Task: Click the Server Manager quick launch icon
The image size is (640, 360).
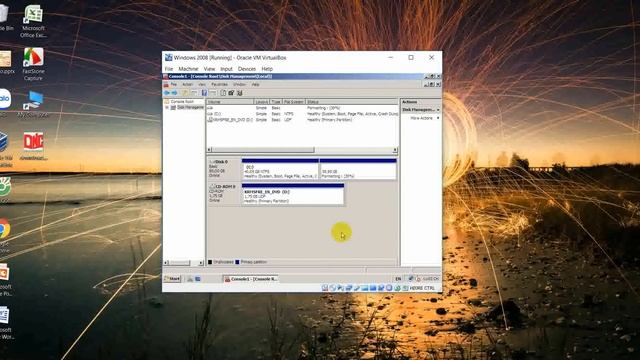Action: click(198, 279)
